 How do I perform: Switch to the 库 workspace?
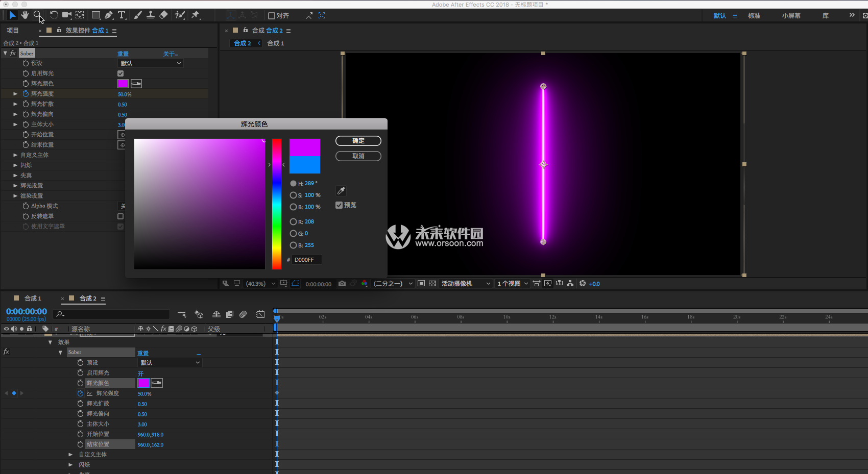pyautogui.click(x=826, y=16)
